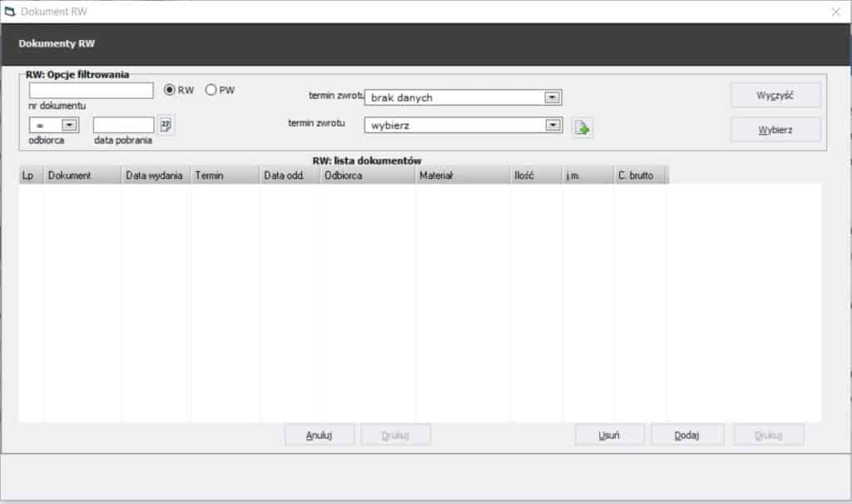Expand the '=' operator dropdown
The height and width of the screenshot is (504, 852).
click(x=69, y=125)
